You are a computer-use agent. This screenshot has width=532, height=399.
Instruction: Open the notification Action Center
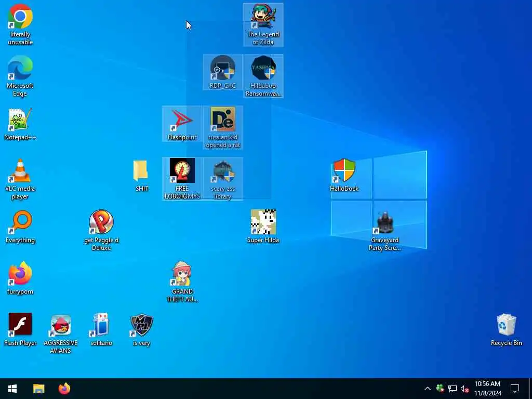(515, 389)
